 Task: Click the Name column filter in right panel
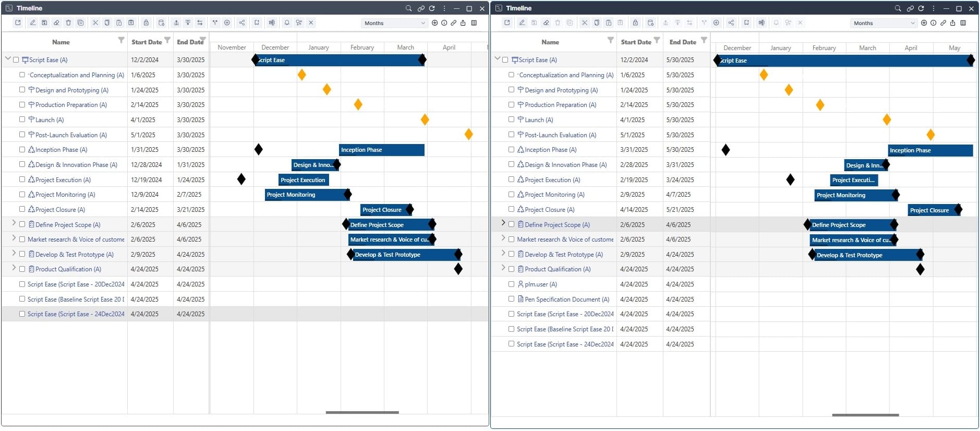(610, 40)
